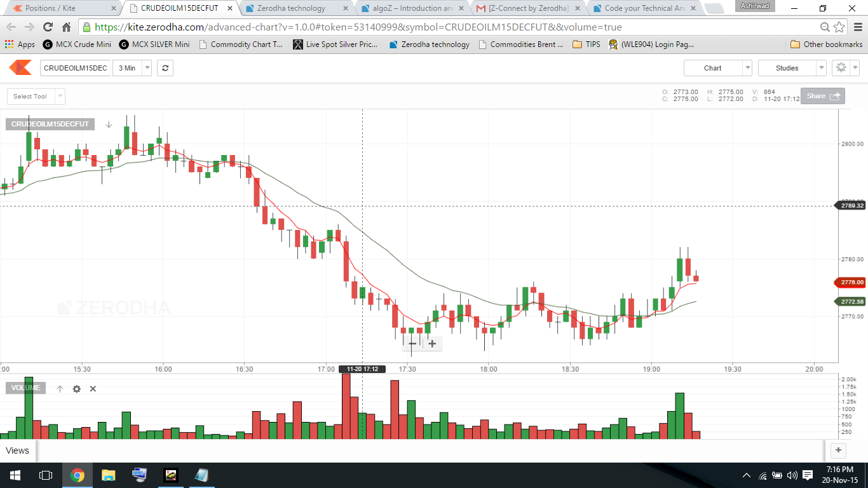868x488 pixels.
Task: Open MCX Crude Mini bookmark
Action: [x=77, y=44]
